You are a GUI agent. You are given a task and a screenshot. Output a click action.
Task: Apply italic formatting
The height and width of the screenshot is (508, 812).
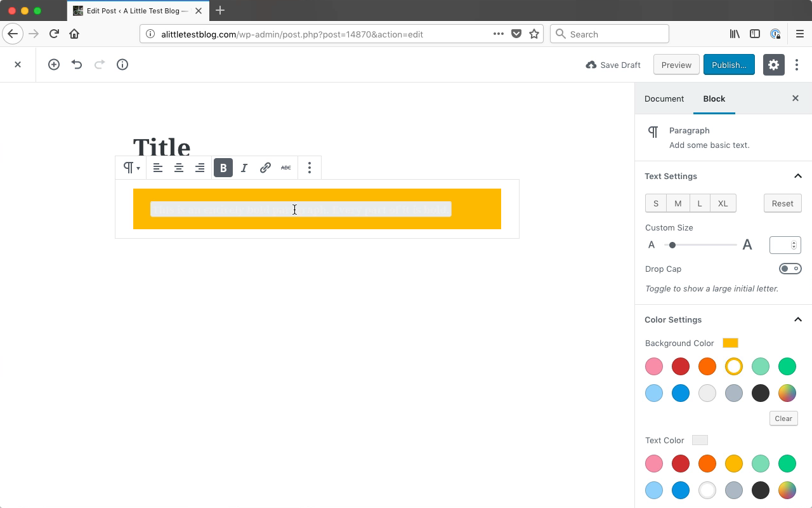(244, 168)
